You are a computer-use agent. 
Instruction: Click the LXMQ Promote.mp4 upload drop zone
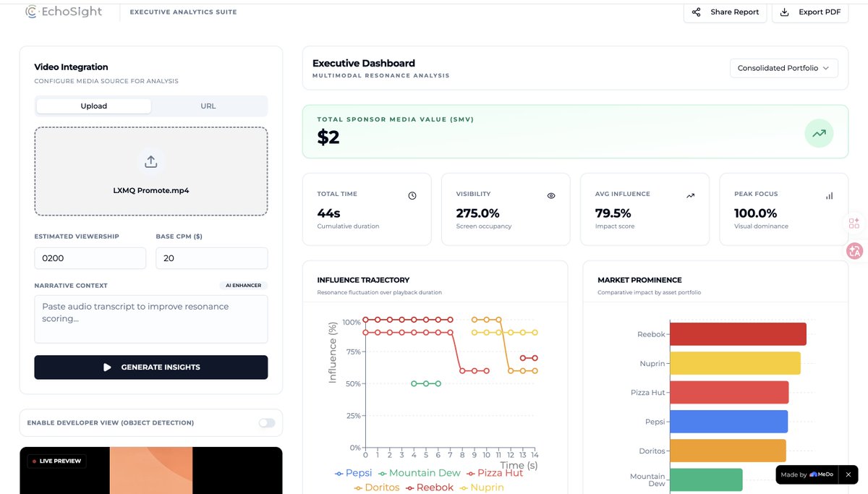(151, 171)
